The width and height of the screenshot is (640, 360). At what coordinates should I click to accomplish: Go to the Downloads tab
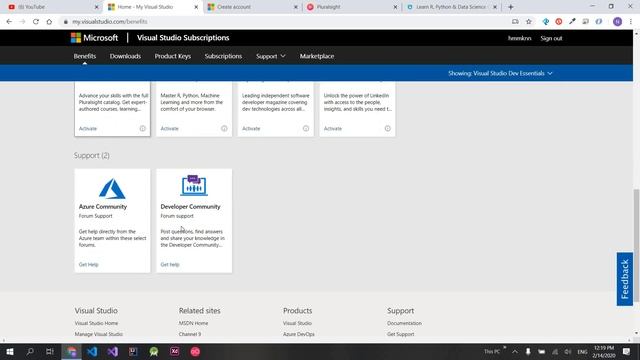point(125,56)
